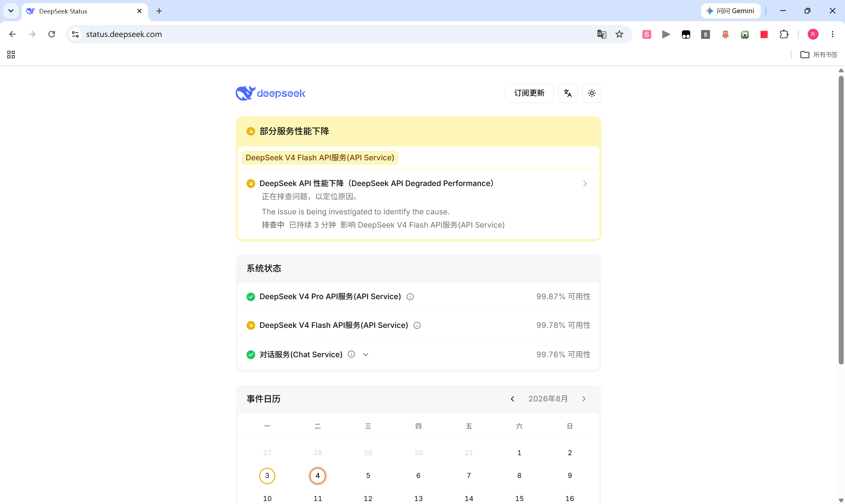845x504 pixels.
Task: Click info icon next to V4 Pro API
Action: [x=410, y=297]
